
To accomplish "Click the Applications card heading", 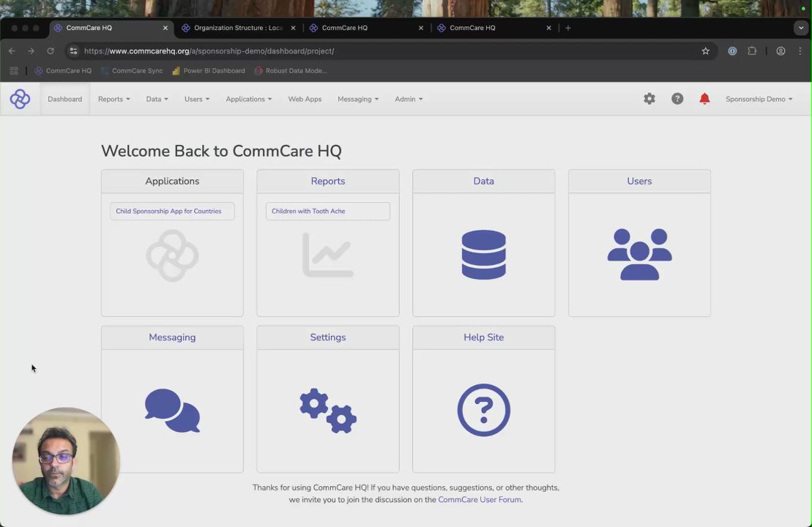I will pos(173,182).
